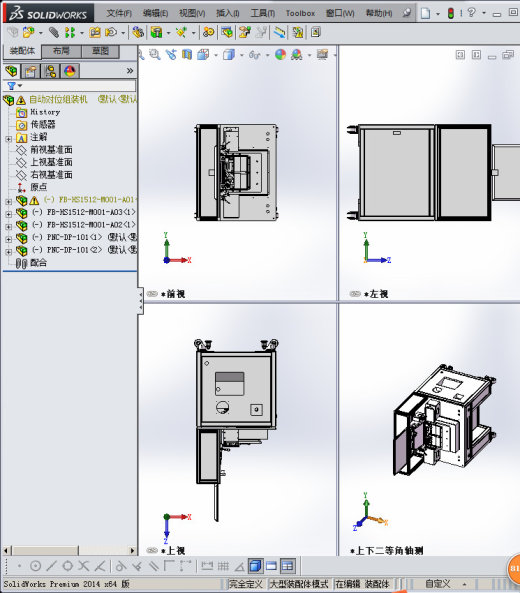Expand more manager tabs with » chevron
This screenshot has width=520, height=593.
[x=130, y=71]
